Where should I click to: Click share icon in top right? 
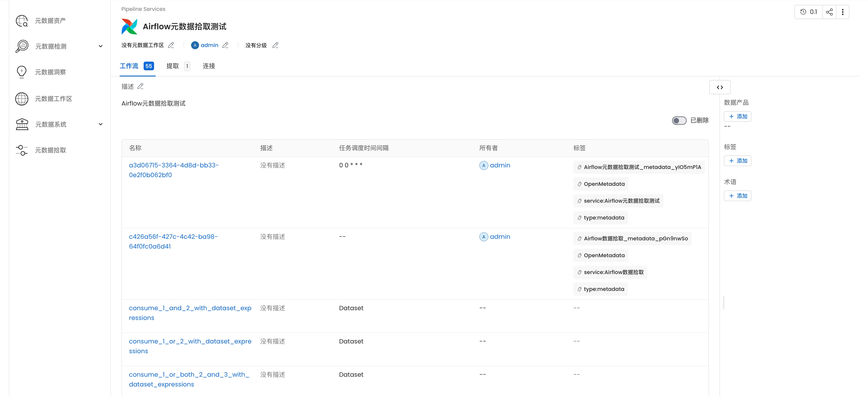(829, 12)
